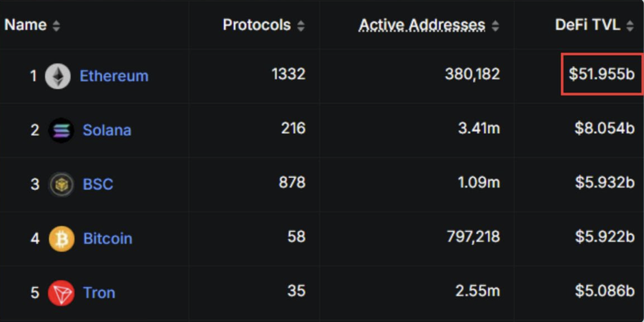Click the Ethereum logo icon
This screenshot has width=644, height=322.
pos(58,76)
